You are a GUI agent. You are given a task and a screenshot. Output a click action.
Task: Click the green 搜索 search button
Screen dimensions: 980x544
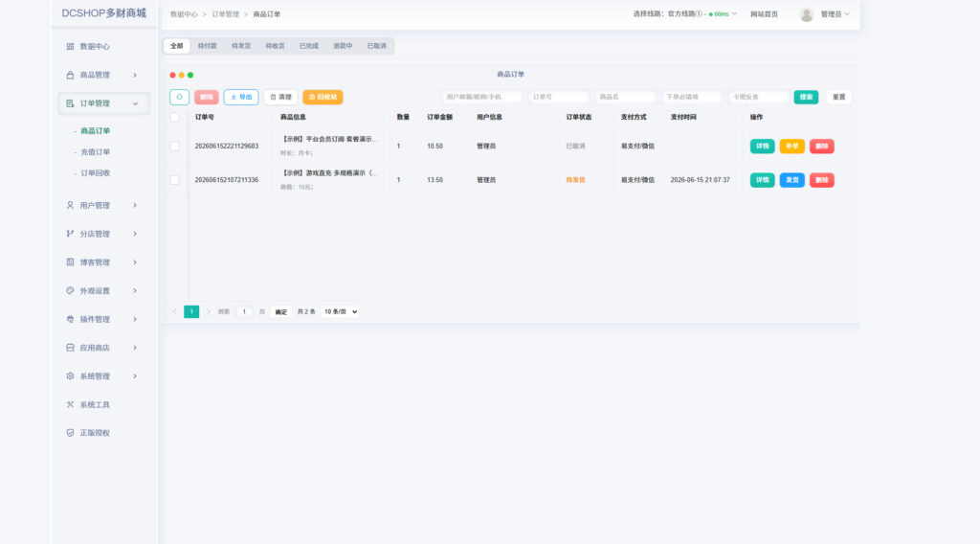[x=806, y=97]
